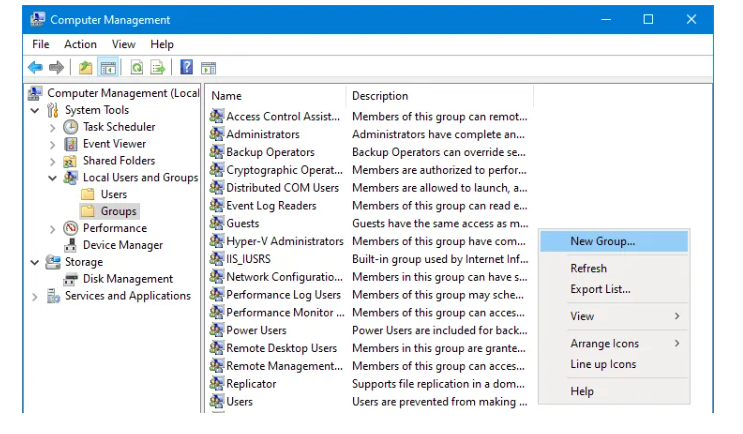Toggle the Show/Hide Action Pane icon
The height and width of the screenshot is (434, 743).
pos(208,68)
